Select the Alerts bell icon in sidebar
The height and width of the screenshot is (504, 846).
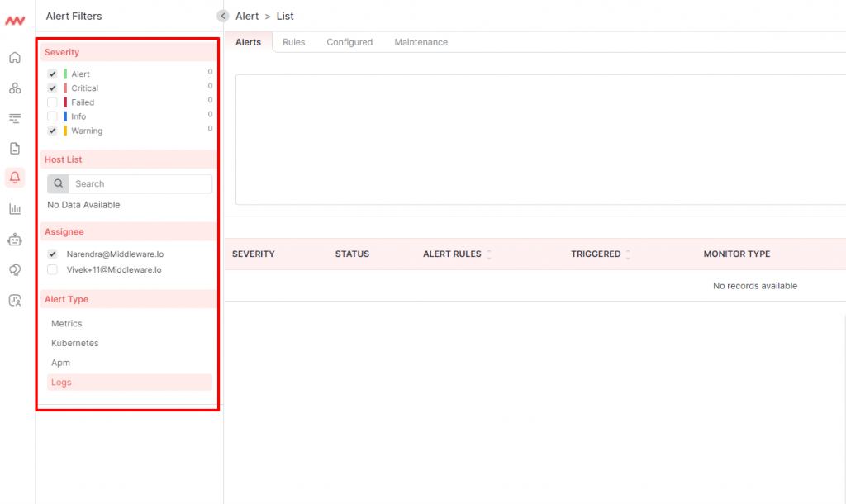[x=14, y=178]
